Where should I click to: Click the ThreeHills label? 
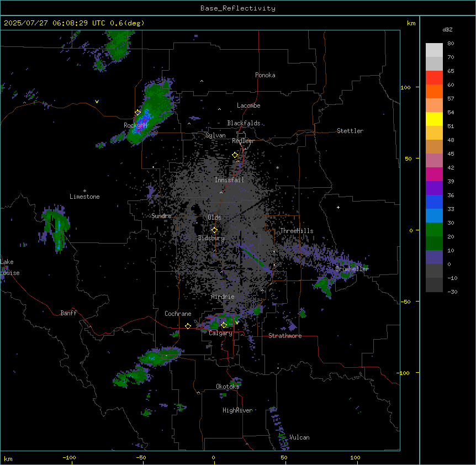297,231
